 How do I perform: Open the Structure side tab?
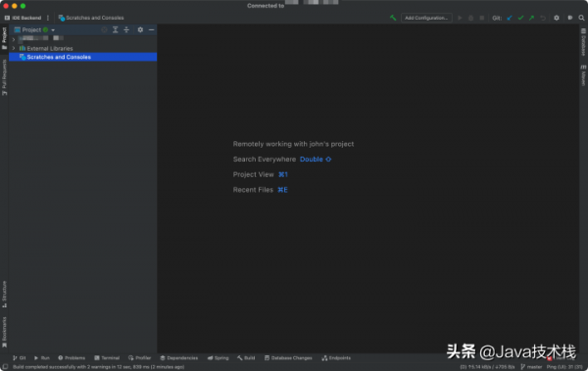tap(4, 295)
